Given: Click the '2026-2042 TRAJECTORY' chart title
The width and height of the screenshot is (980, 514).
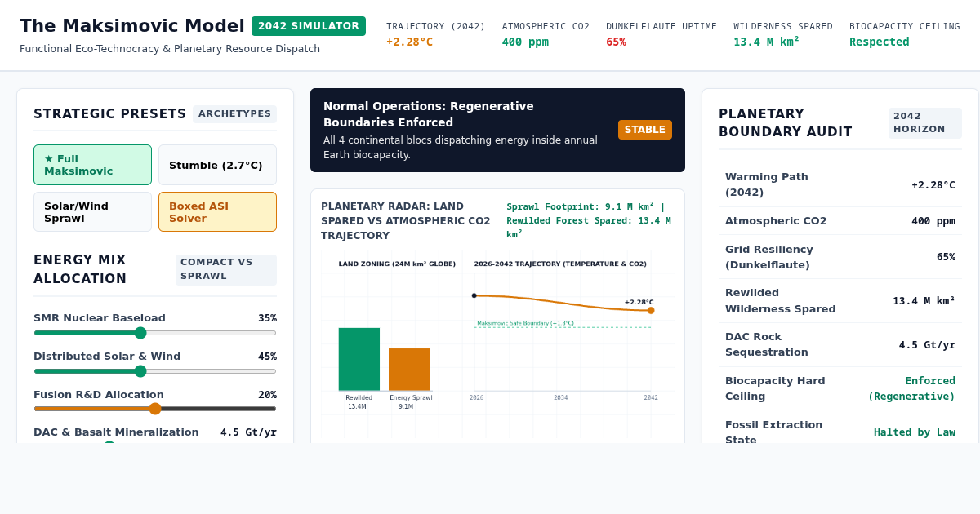Looking at the screenshot, I should (560, 264).
